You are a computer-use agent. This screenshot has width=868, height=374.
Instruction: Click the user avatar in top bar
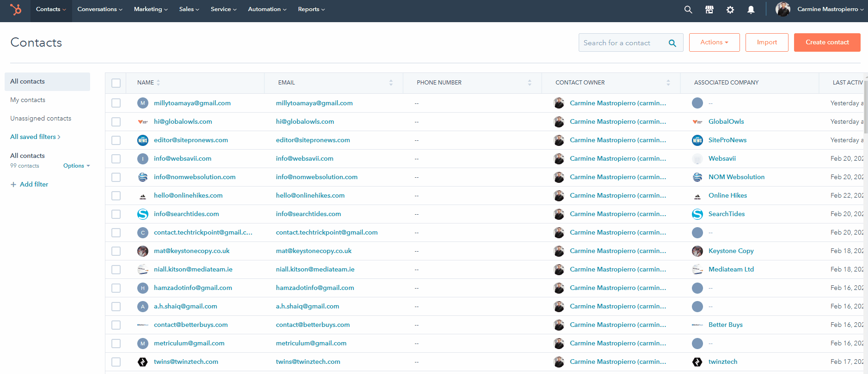coord(783,9)
